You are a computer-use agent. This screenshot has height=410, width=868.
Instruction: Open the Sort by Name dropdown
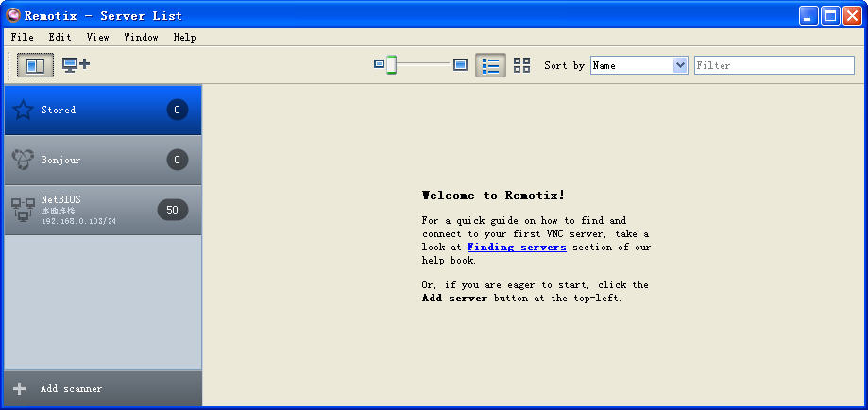[x=638, y=65]
